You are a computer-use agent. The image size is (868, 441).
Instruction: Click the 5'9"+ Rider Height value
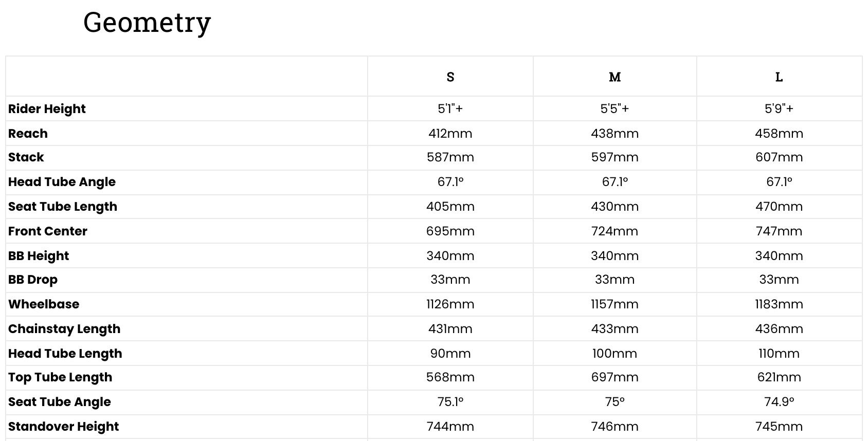coord(779,109)
